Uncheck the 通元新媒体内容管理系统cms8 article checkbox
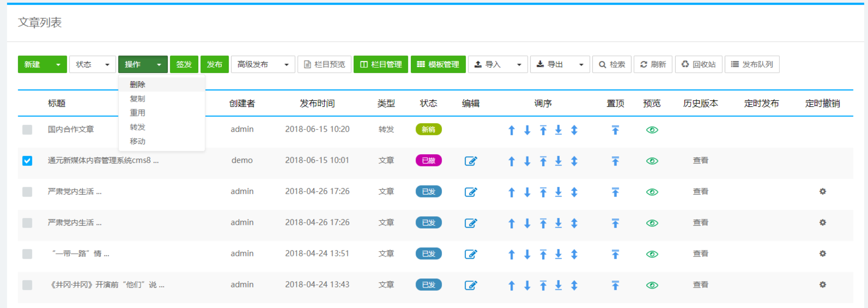 27,161
